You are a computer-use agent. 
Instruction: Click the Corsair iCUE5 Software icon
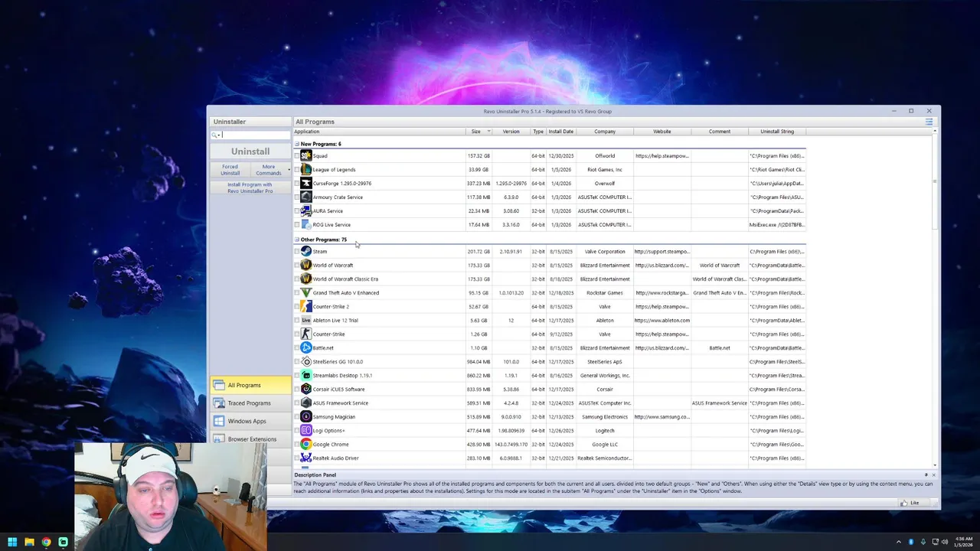(306, 390)
